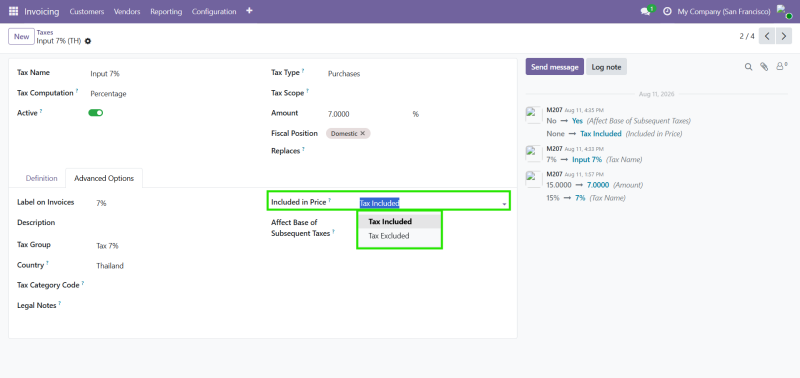The height and width of the screenshot is (378, 800).
Task: Edit Label on Invoices field 7%
Action: [102, 203]
